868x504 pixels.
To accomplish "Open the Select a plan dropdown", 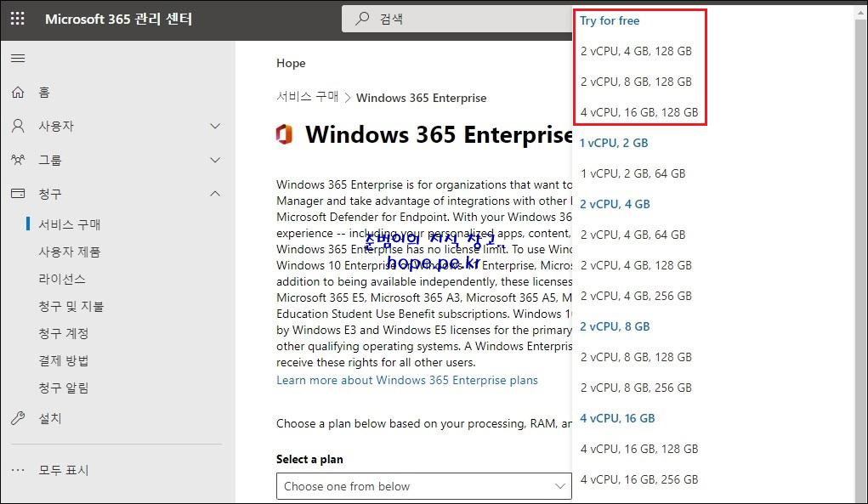I will (x=424, y=486).
